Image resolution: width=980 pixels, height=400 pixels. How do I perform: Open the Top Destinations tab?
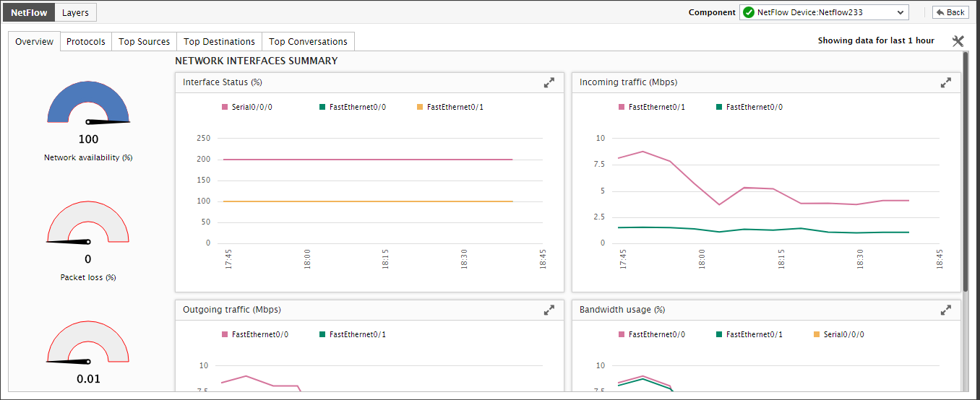219,42
